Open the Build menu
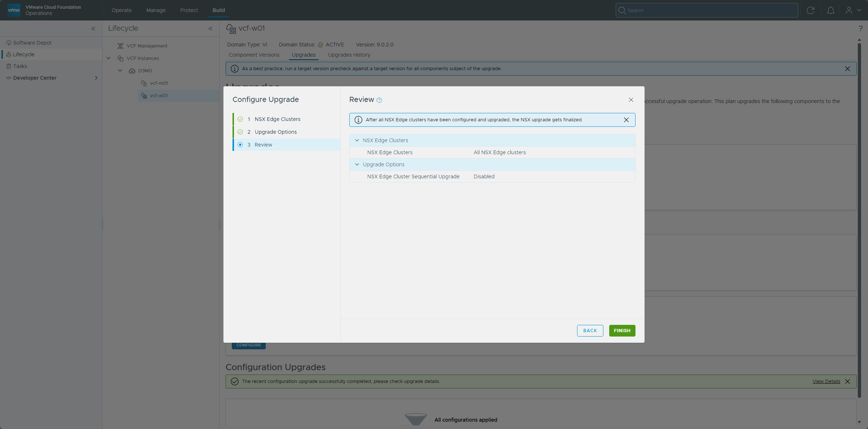This screenshot has width=868, height=429. click(x=219, y=10)
